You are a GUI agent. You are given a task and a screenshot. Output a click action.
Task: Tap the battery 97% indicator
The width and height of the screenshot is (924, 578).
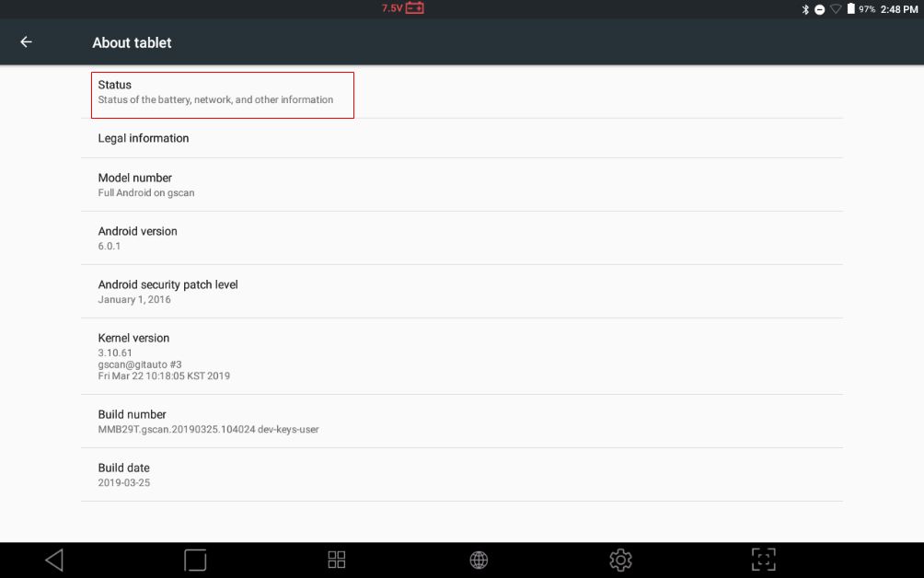pos(860,9)
